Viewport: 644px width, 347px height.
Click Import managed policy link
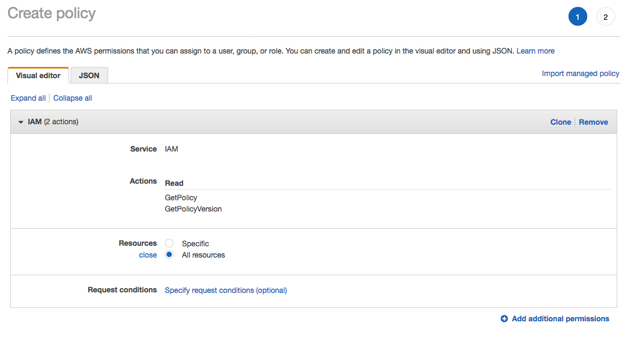(580, 73)
